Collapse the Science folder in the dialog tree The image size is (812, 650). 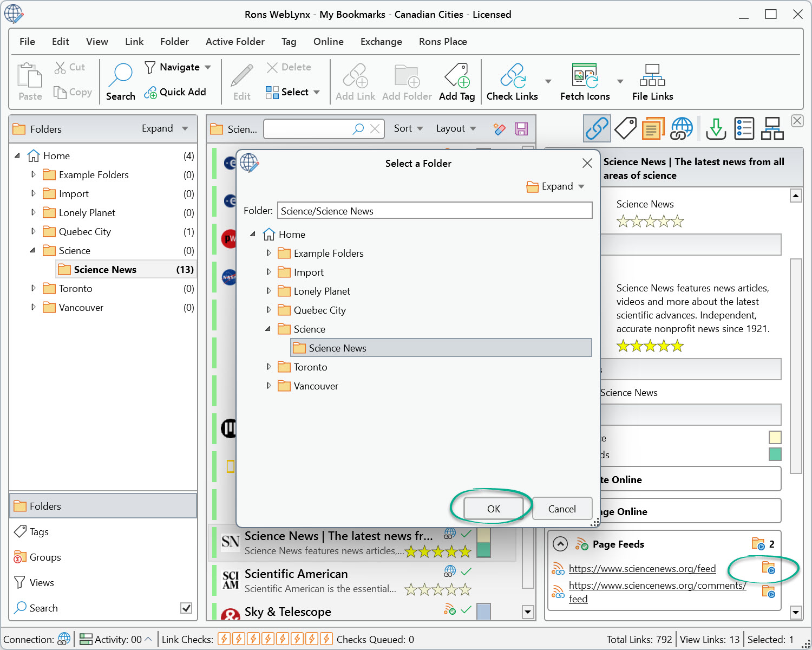[x=268, y=329]
